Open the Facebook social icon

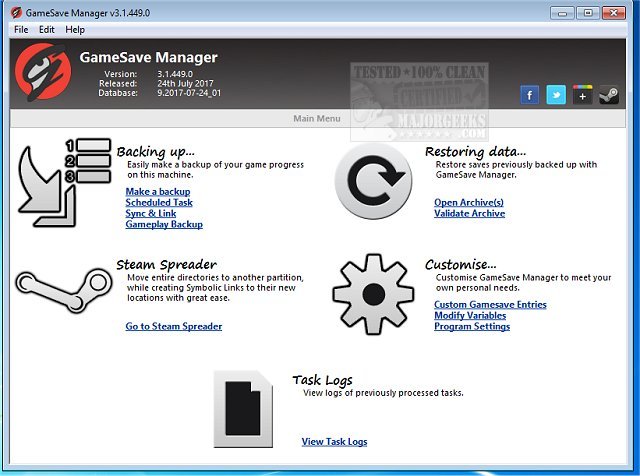pos(529,95)
